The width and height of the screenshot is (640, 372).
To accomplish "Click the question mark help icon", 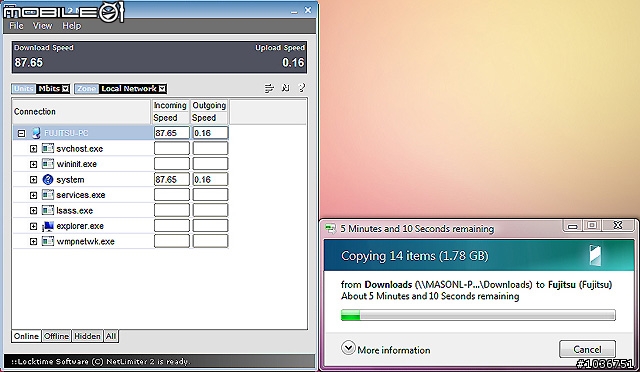I will coord(302,88).
